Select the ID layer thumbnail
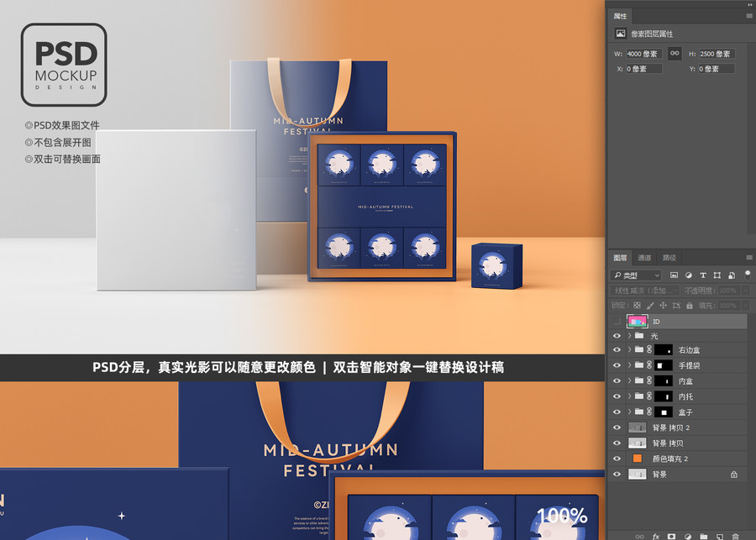Viewport: 756px width, 540px height. pyautogui.click(x=638, y=321)
